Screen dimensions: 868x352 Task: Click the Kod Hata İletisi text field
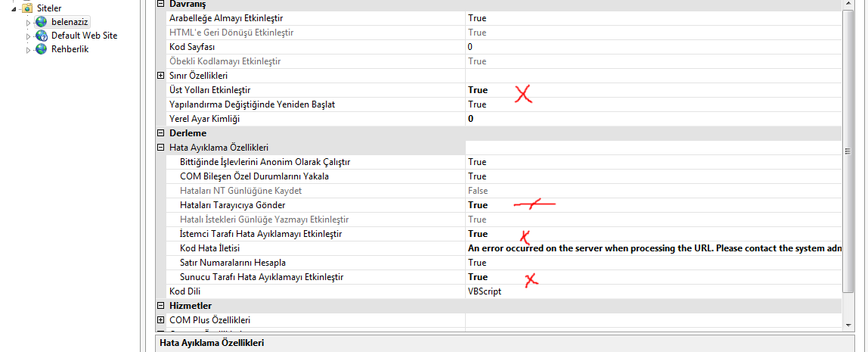(650, 248)
